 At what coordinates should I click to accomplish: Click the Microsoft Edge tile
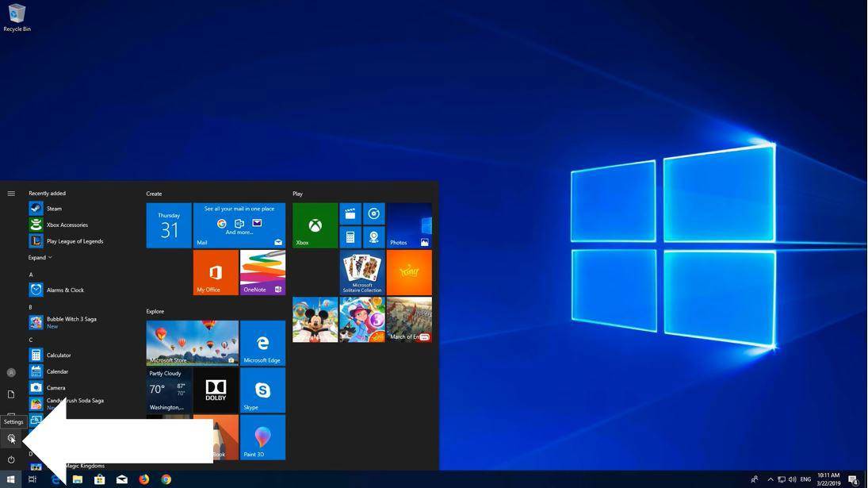coord(262,344)
